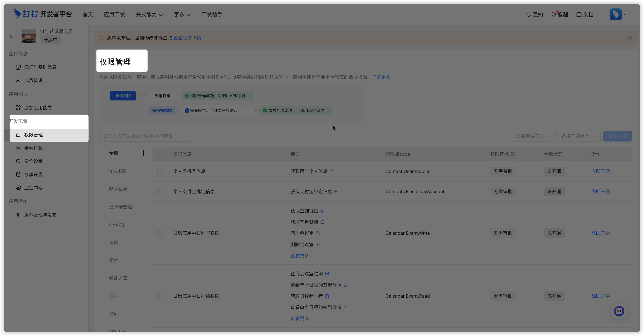Screen dimensions: 644x336
Task: Open the tutorial lightbulb icon
Action: pos(554,14)
